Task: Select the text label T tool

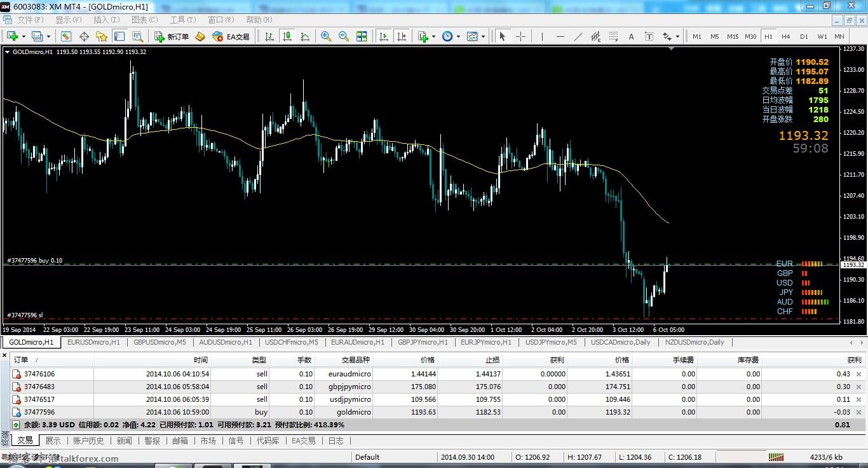Action: (x=649, y=36)
